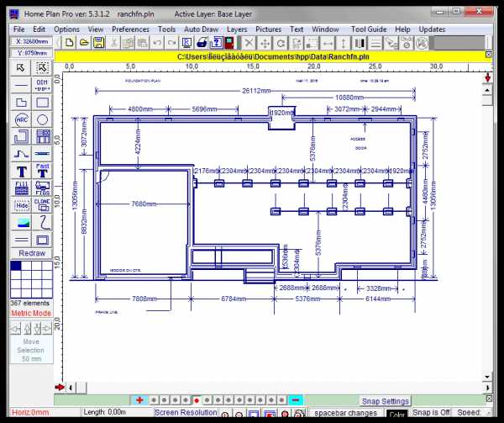Click the vertical scrollbar down arrow
This screenshot has width=504, height=423.
[x=487, y=376]
